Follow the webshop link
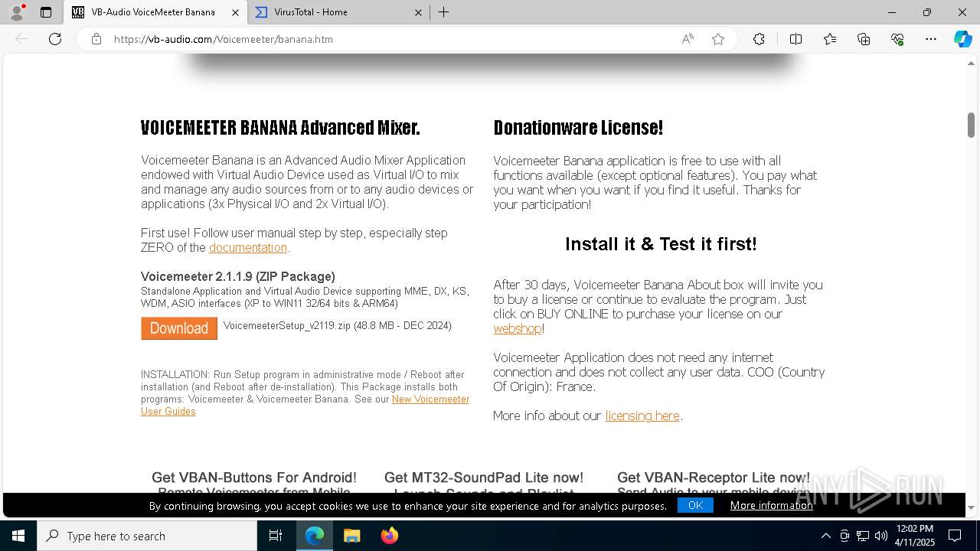The height and width of the screenshot is (551, 980). click(x=518, y=328)
